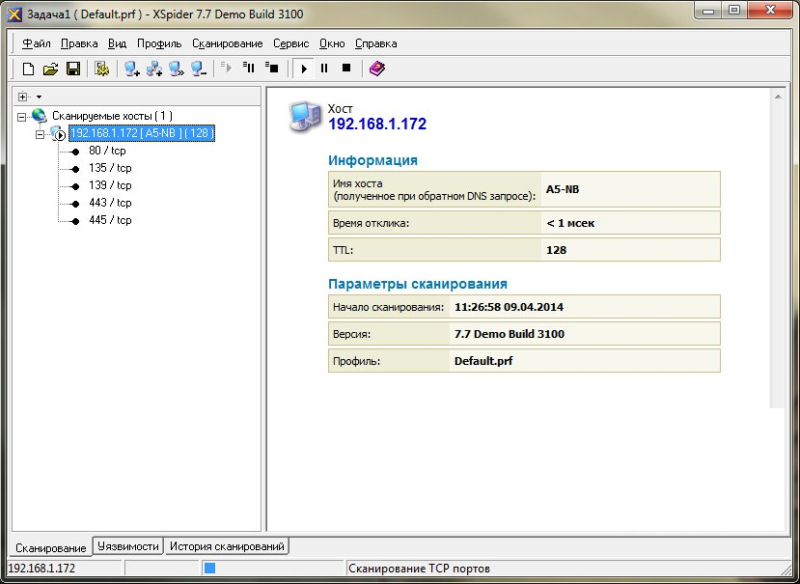800x584 pixels.
Task: Collapse the Сканируемые хосты root node
Action: [21, 117]
